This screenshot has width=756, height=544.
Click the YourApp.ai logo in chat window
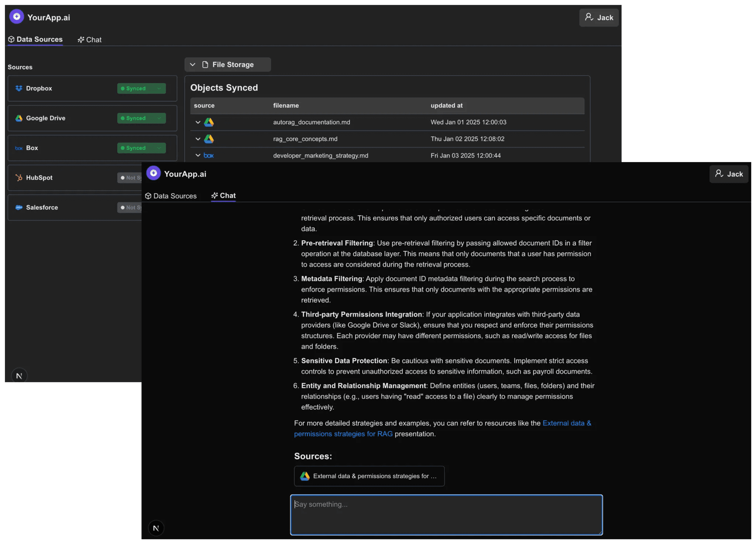click(x=153, y=173)
